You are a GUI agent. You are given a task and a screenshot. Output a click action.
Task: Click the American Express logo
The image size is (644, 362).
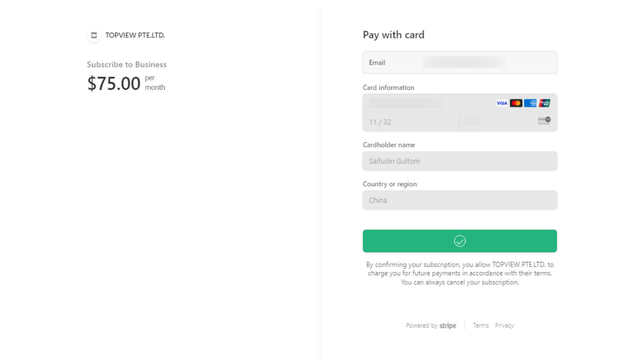530,103
